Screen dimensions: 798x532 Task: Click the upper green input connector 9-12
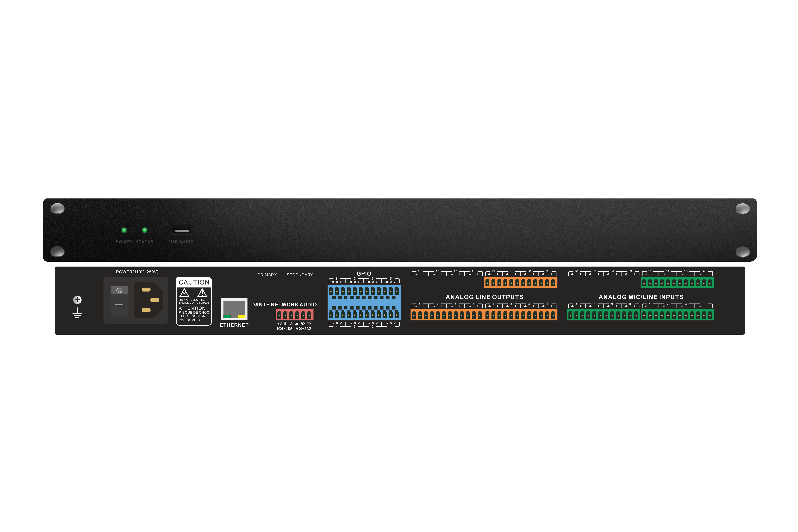coord(677,282)
